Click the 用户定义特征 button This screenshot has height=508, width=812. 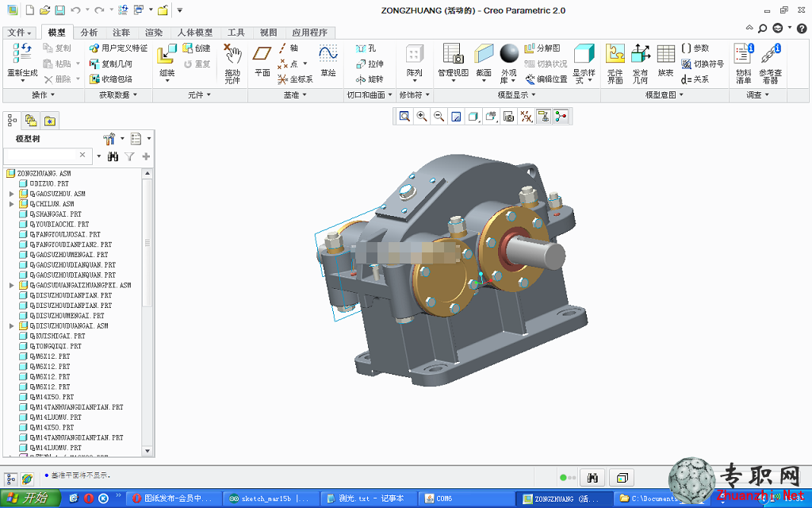pyautogui.click(x=119, y=48)
